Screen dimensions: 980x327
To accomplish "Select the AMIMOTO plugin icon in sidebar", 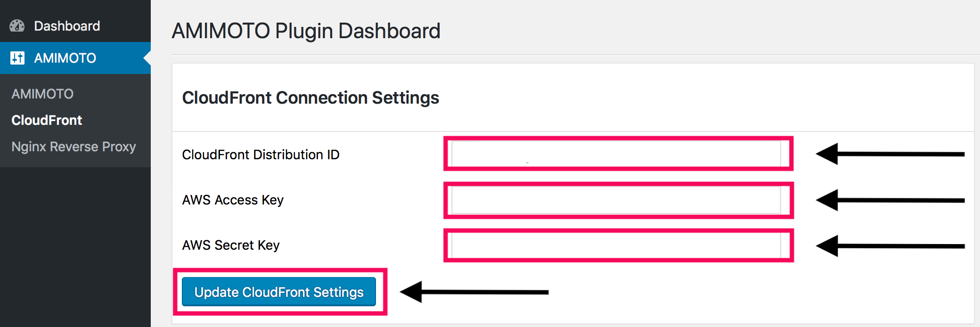I will (x=18, y=57).
